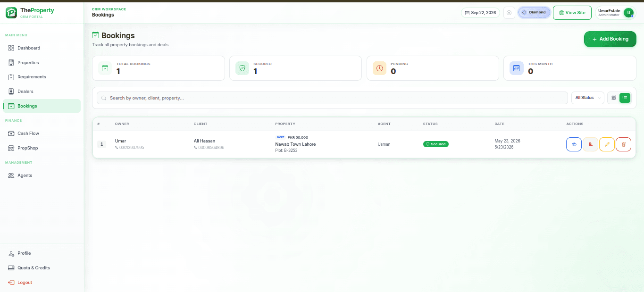Click the magnifier icon in the search bar
The height and width of the screenshot is (292, 644).
pyautogui.click(x=104, y=98)
